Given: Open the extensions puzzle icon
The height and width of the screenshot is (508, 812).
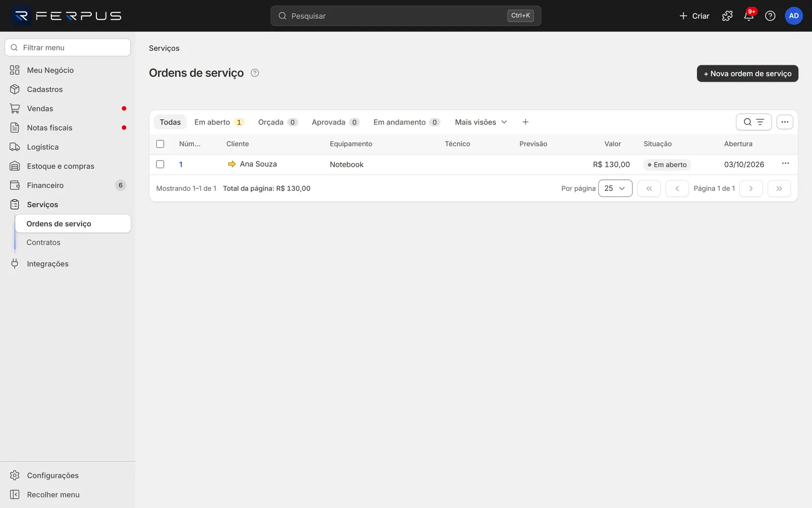Looking at the screenshot, I should coord(727,16).
